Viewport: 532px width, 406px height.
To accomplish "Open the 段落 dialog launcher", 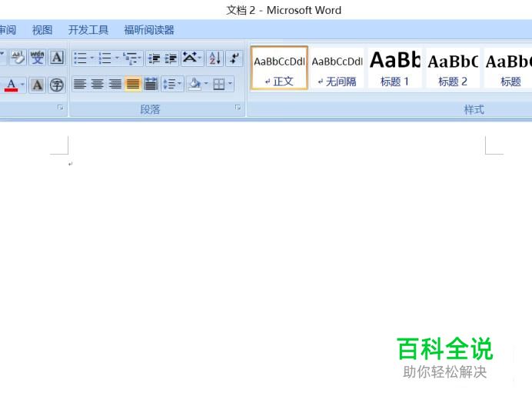I will [x=238, y=108].
